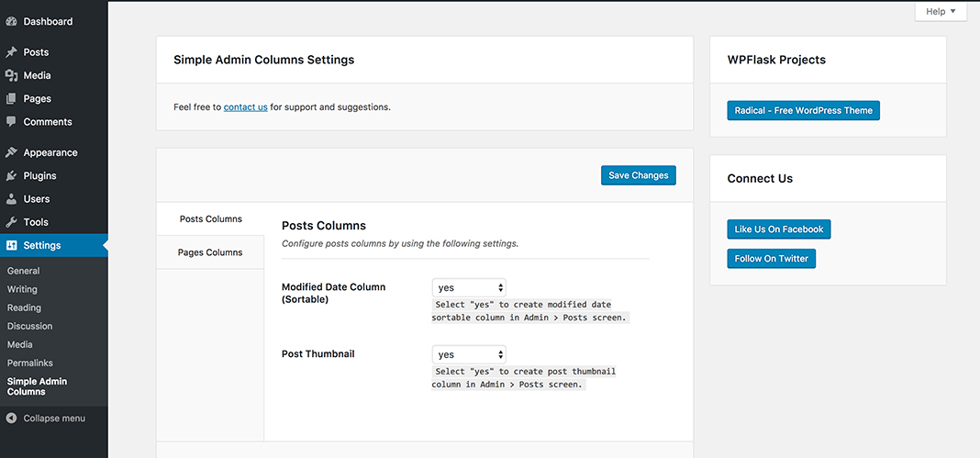Collapse the admin menu
This screenshot has height=458, width=980.
point(54,418)
